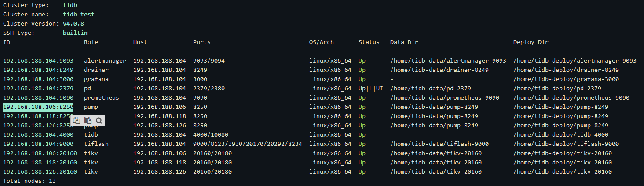644x186 pixels.
Task: Click the Role column header
Action: pos(91,42)
